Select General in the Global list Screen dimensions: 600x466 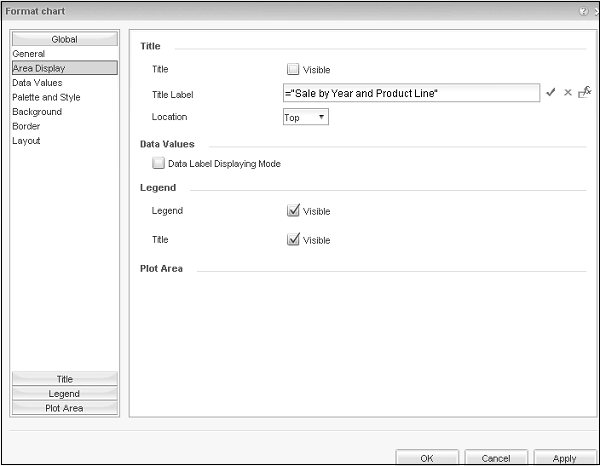(28, 54)
